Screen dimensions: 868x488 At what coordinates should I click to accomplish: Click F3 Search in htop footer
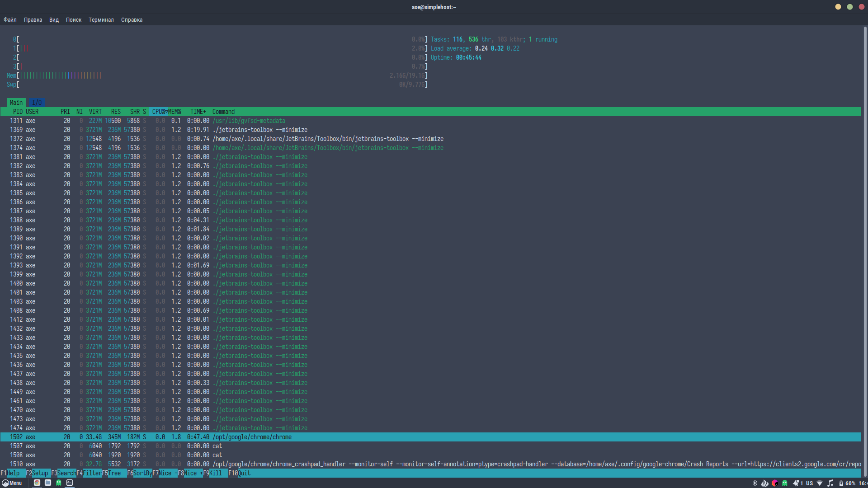pyautogui.click(x=64, y=473)
